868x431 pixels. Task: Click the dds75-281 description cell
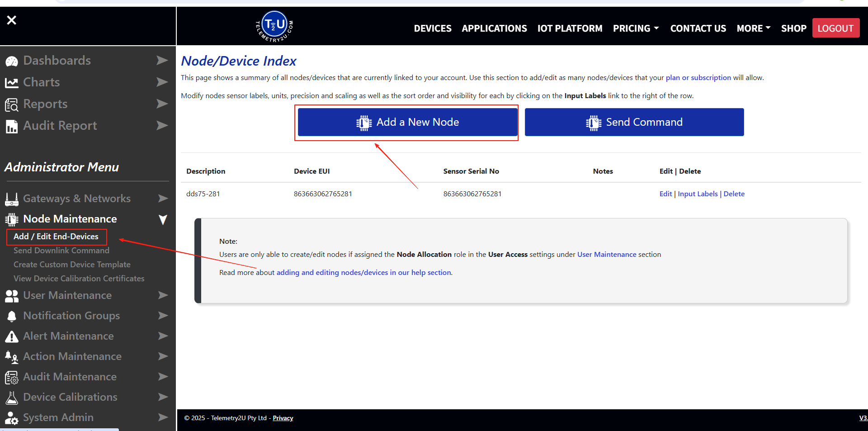click(203, 194)
